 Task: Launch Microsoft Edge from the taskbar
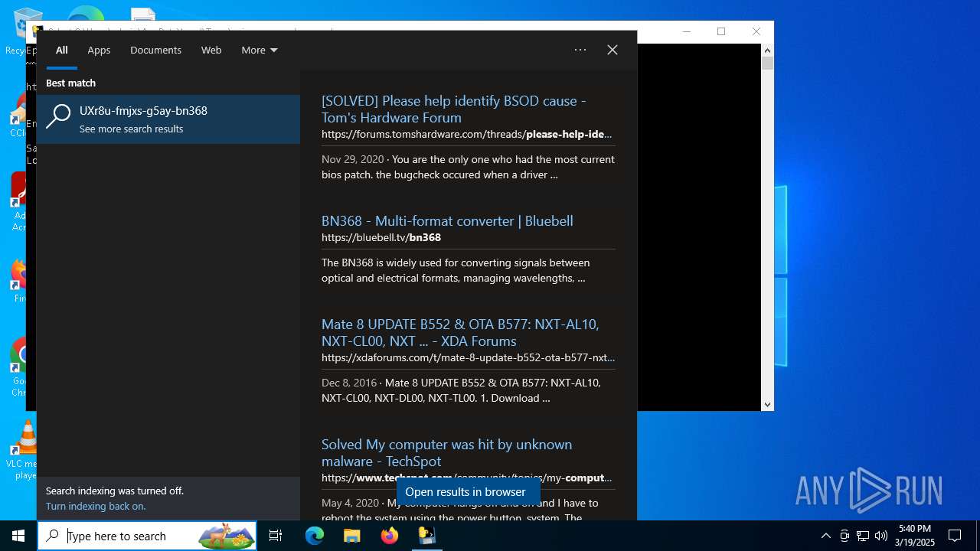point(315,536)
